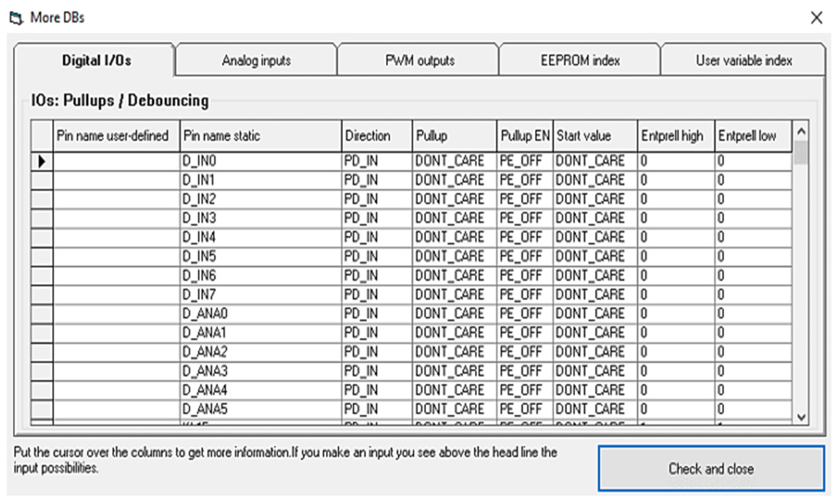Click the Entprell high cell for D_IN7
837x504 pixels.
676,295
